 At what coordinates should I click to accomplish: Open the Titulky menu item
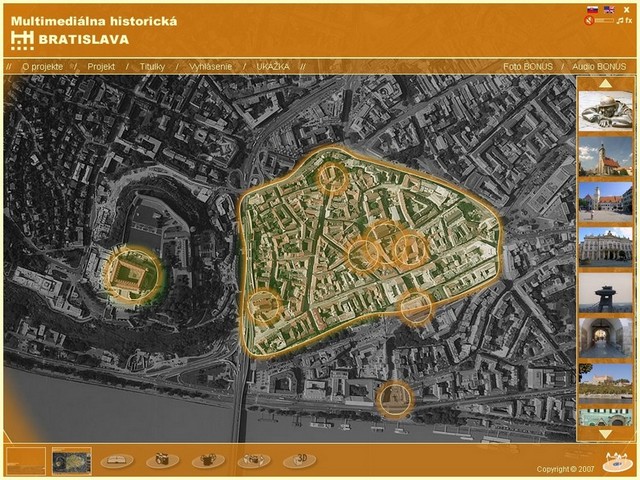click(153, 67)
